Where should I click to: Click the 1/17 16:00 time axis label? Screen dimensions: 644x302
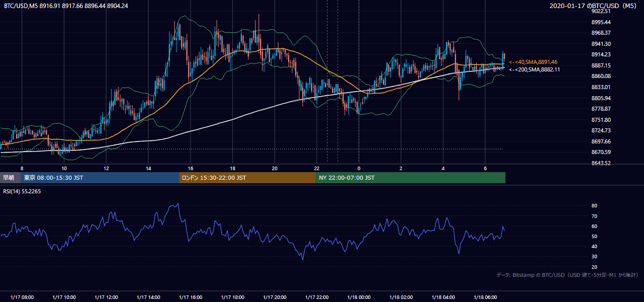tap(190, 297)
